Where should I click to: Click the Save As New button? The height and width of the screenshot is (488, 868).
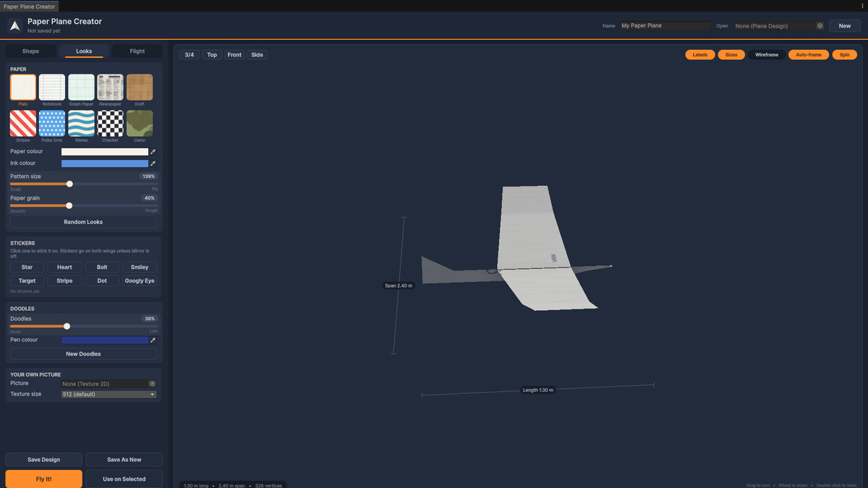click(x=124, y=460)
